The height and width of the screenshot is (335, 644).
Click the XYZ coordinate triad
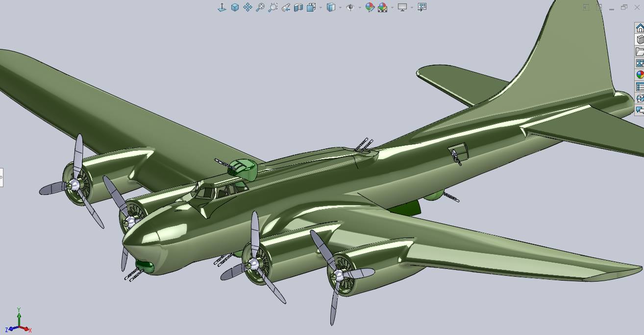pos(19,322)
